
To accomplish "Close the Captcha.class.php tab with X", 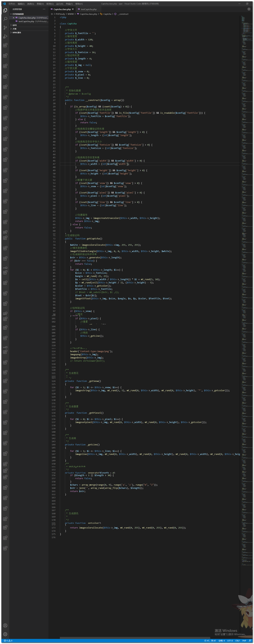I will [73, 9].
